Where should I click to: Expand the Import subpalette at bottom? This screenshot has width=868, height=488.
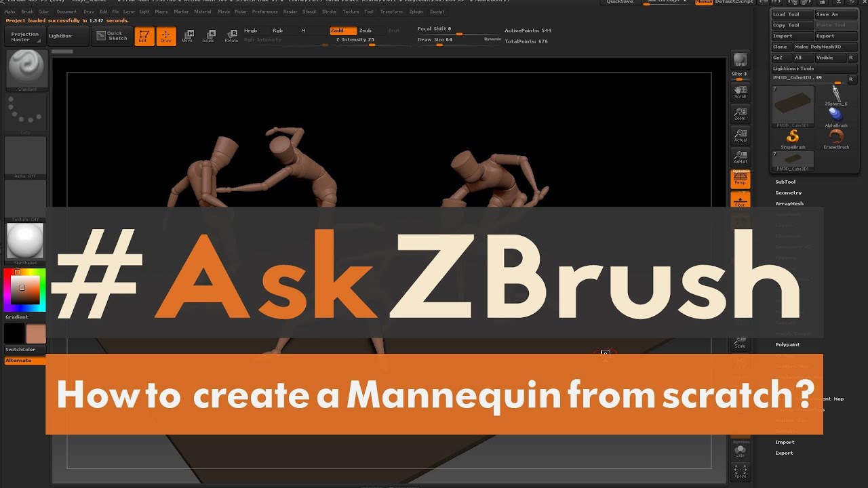[x=785, y=442]
